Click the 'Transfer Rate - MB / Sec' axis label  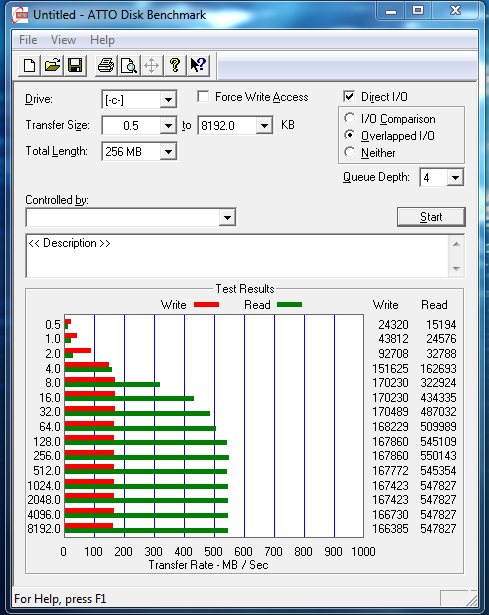coord(208,565)
